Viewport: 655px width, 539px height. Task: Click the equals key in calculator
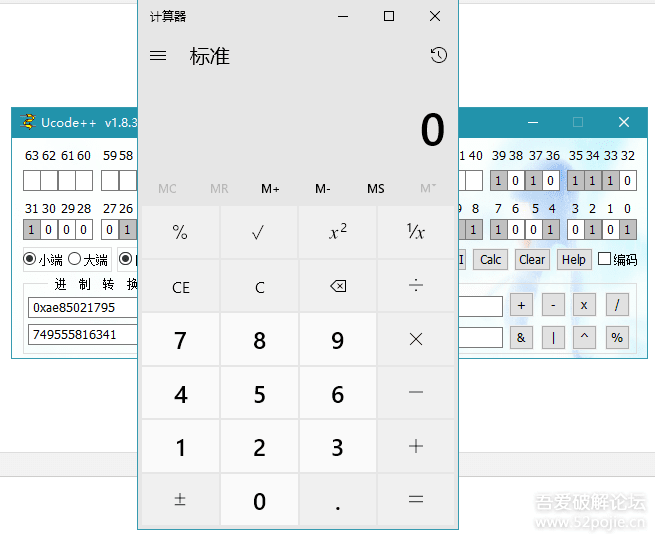416,499
